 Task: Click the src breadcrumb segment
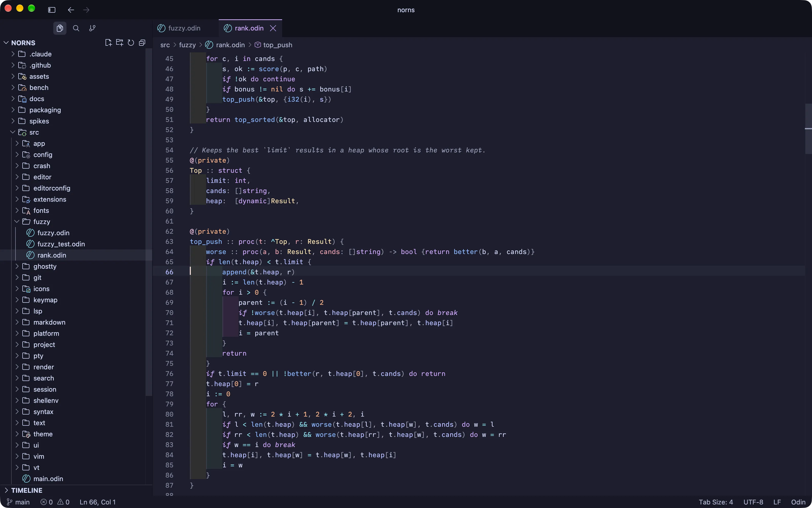pyautogui.click(x=165, y=45)
